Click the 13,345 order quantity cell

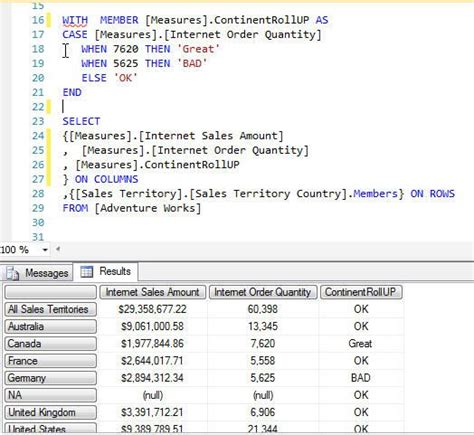click(263, 326)
